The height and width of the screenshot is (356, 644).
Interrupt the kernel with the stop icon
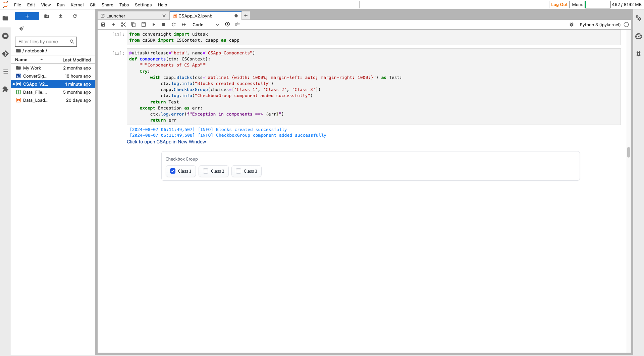coord(164,25)
